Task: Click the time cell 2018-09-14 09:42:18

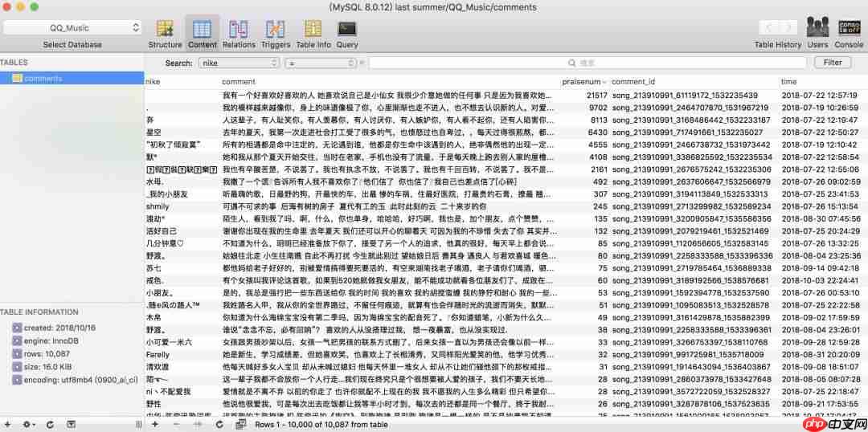Action: pyautogui.click(x=821, y=267)
